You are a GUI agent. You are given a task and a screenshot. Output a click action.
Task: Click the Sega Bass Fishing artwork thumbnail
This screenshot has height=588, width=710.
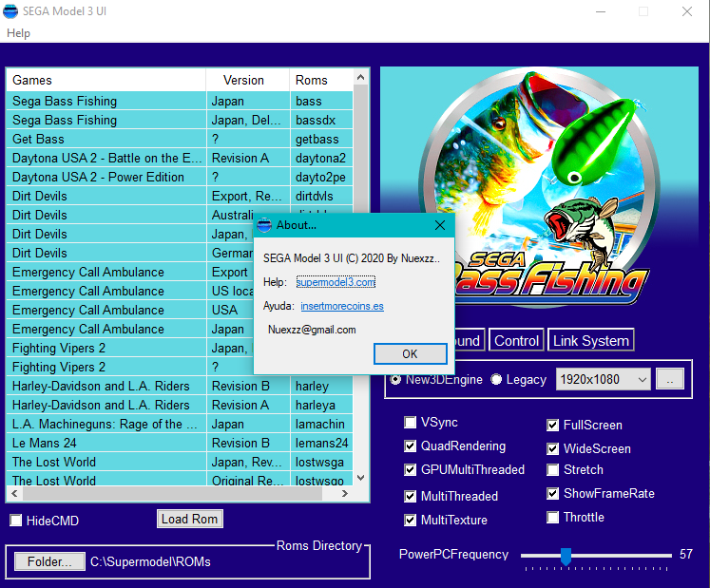pos(539,187)
